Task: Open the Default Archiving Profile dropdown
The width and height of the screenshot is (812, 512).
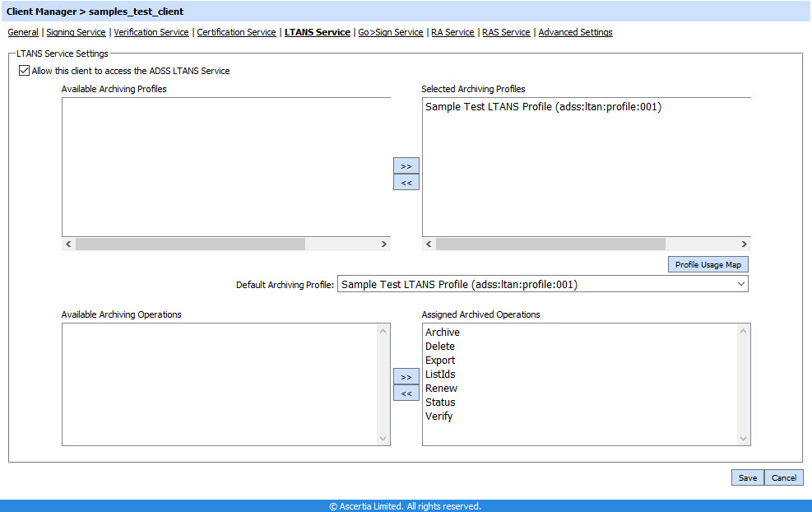Action: 542,284
